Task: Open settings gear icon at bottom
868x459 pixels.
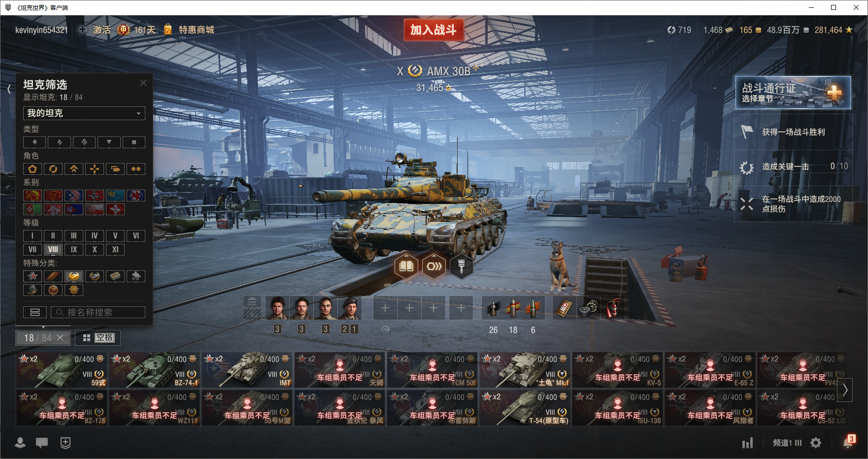Action: (x=816, y=443)
